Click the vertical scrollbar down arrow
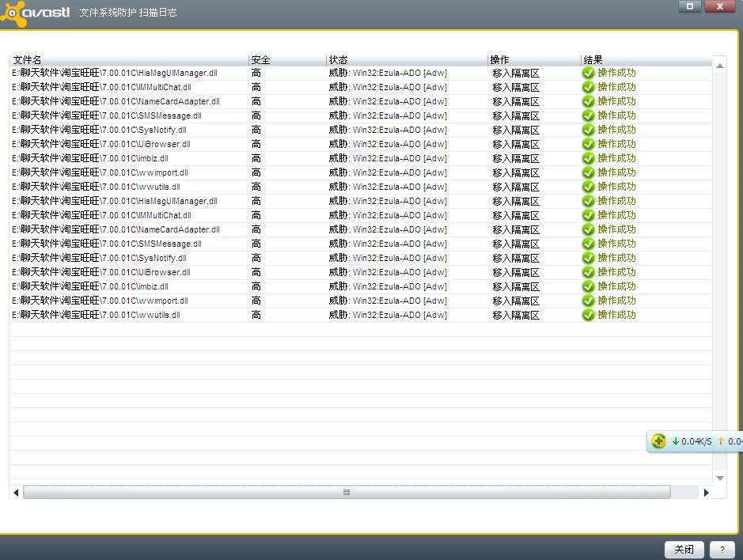Screen dimensions: 743x560 tap(720, 478)
